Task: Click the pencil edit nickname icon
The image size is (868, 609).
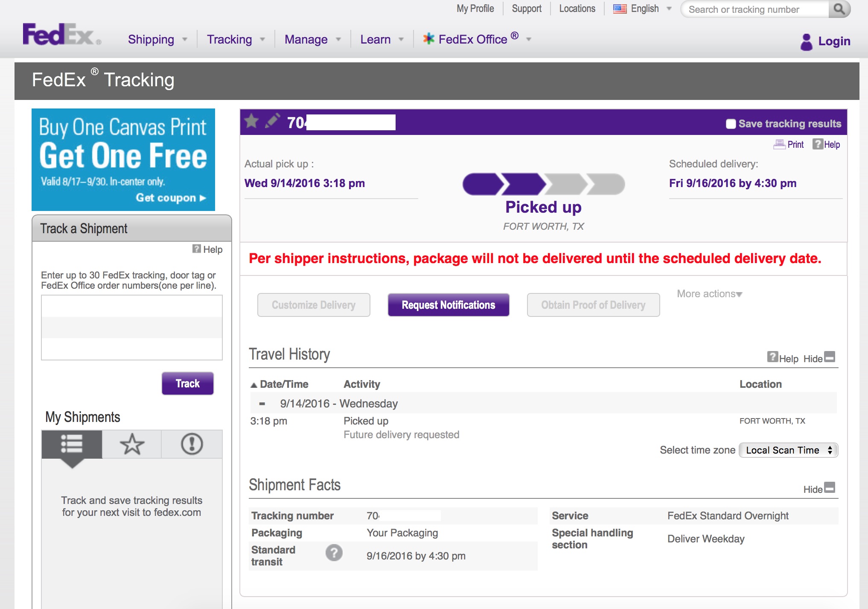Action: tap(272, 121)
